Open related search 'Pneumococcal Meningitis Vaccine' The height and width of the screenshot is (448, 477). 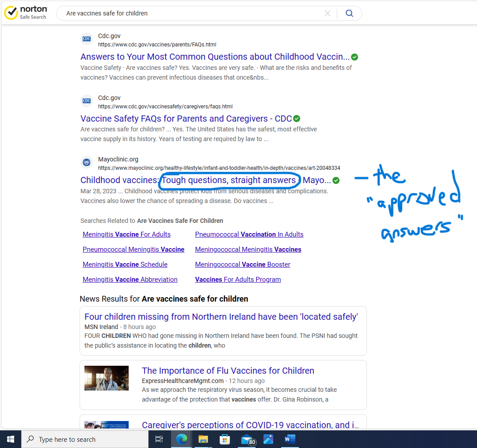pos(134,249)
